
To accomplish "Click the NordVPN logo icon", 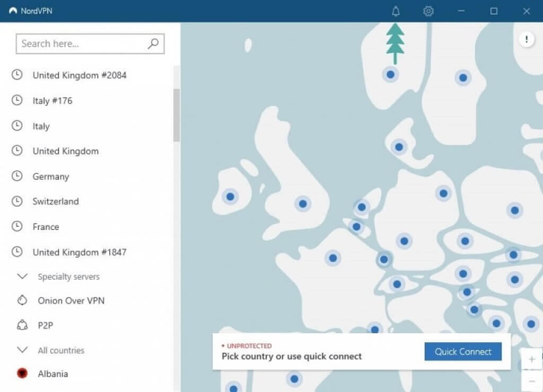I will pos(13,11).
